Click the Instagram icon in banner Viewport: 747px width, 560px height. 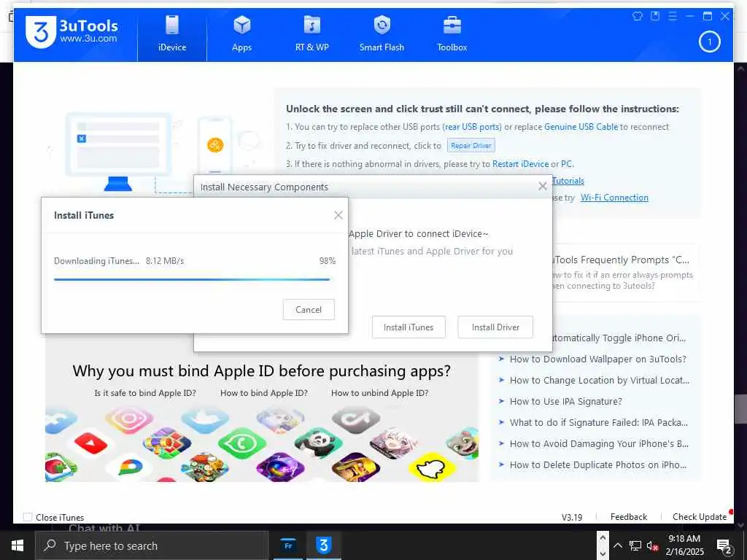click(129, 419)
